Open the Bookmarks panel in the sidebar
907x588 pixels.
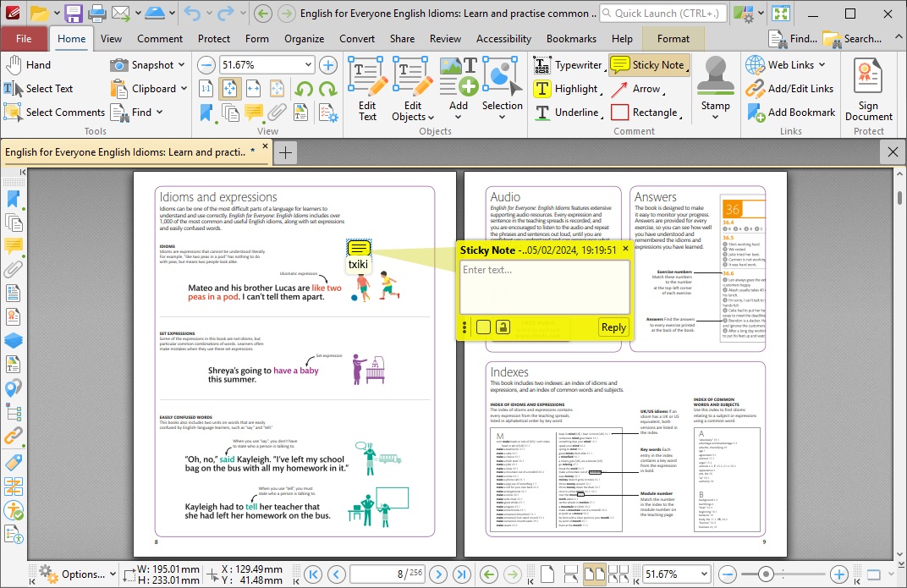pyautogui.click(x=14, y=198)
